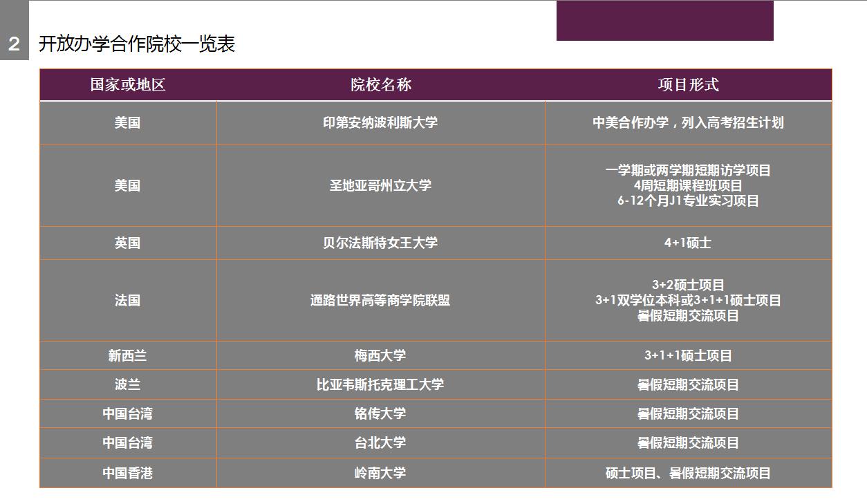Screen dimensions: 867x504
Task: Click the 院校名称 column header
Action: click(380, 85)
